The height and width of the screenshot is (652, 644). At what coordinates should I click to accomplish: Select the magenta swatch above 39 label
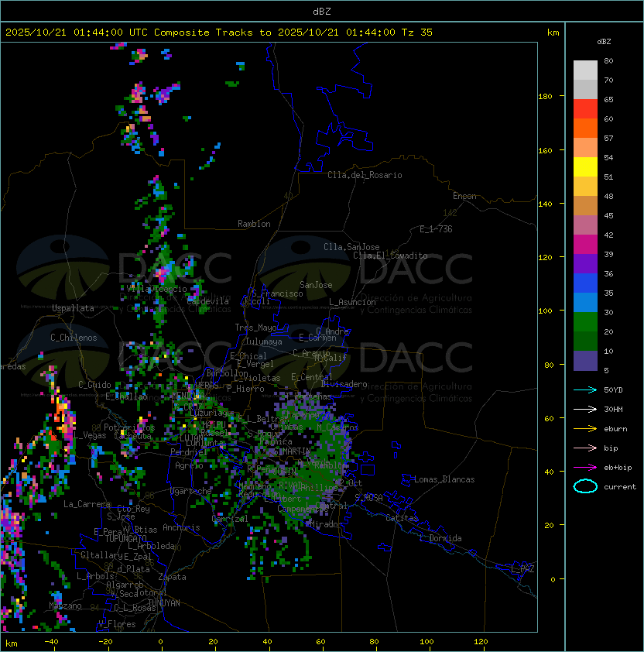click(x=585, y=245)
